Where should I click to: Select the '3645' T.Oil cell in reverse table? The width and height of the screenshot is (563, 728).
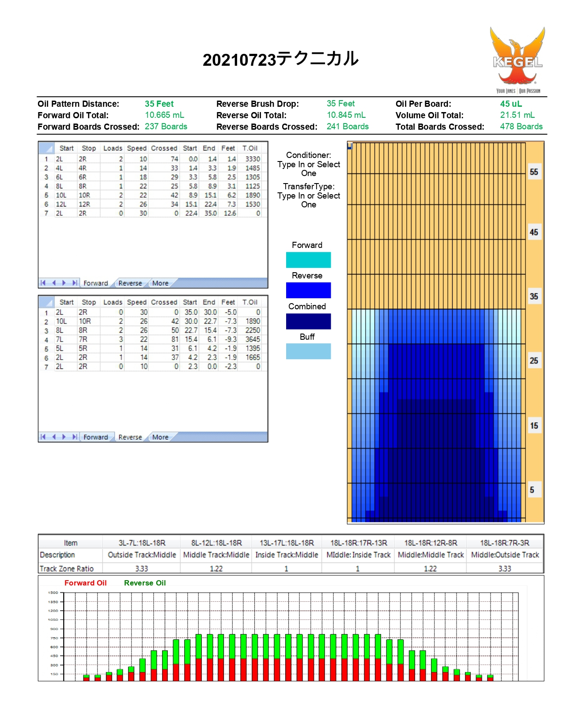point(250,339)
